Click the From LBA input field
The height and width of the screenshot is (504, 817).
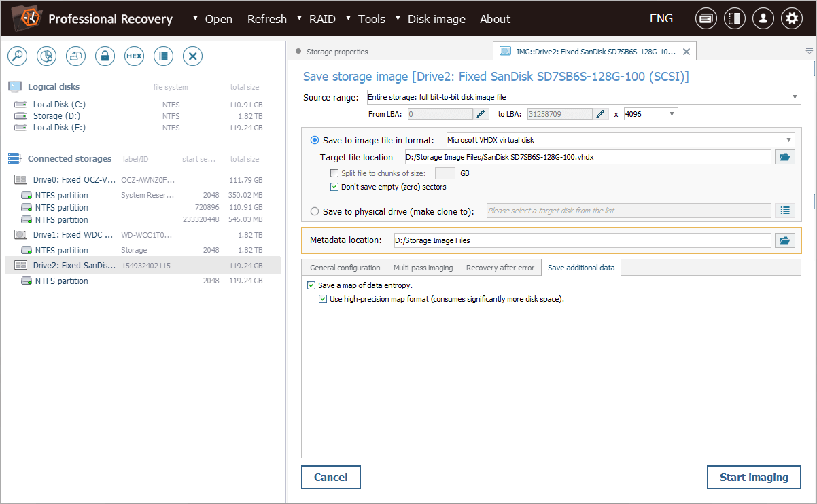tap(440, 114)
